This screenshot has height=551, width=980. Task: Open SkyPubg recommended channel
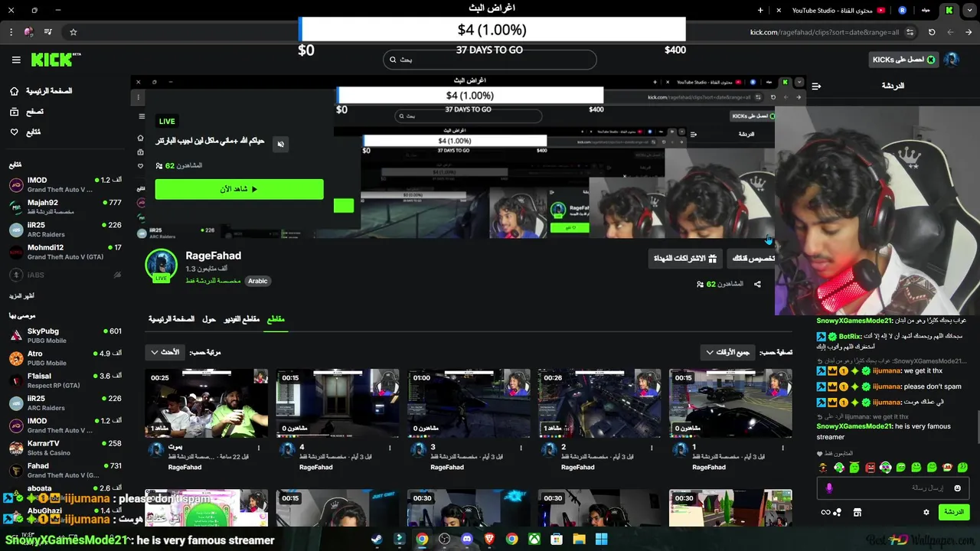pyautogui.click(x=65, y=335)
